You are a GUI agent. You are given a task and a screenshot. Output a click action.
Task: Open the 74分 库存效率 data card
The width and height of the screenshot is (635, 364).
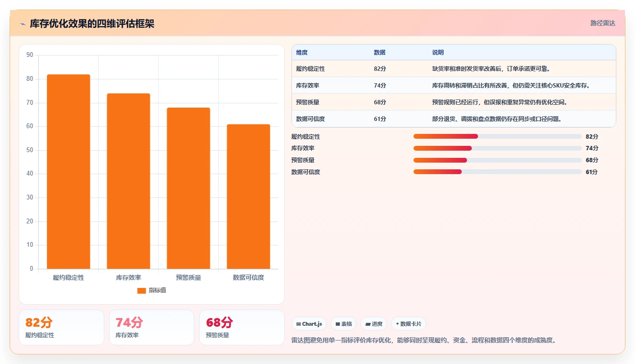(152, 327)
